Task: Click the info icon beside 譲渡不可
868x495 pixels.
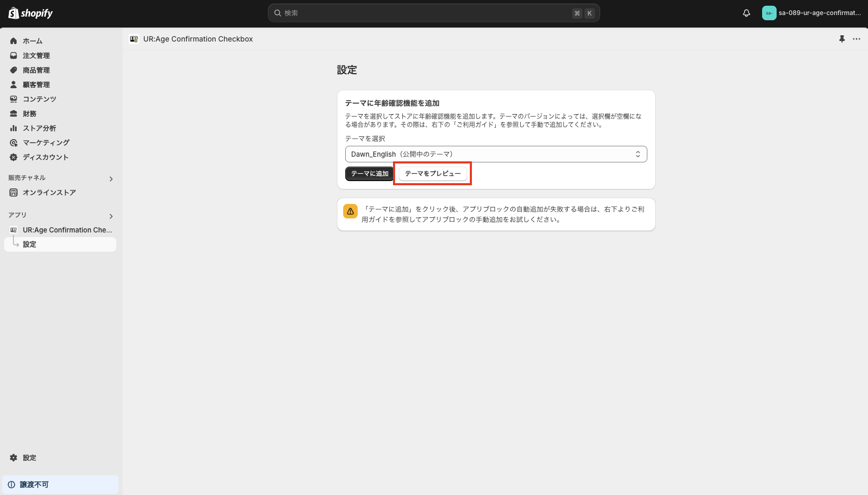Action: pyautogui.click(x=11, y=485)
